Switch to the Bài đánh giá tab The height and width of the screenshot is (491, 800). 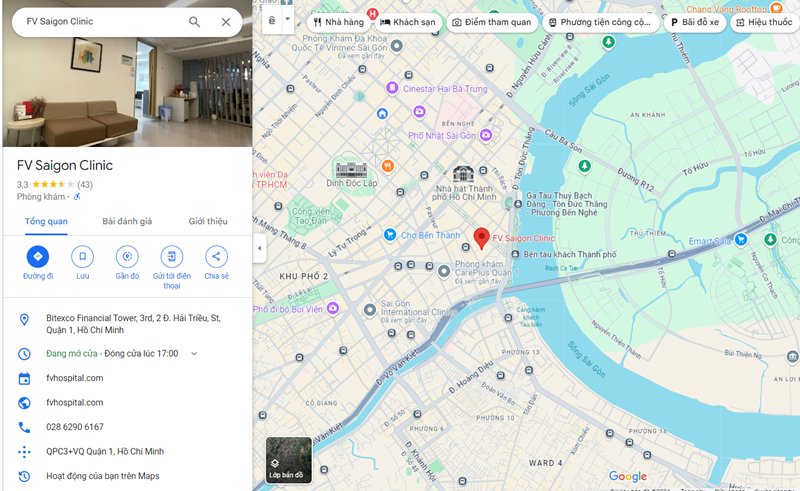[x=126, y=221]
